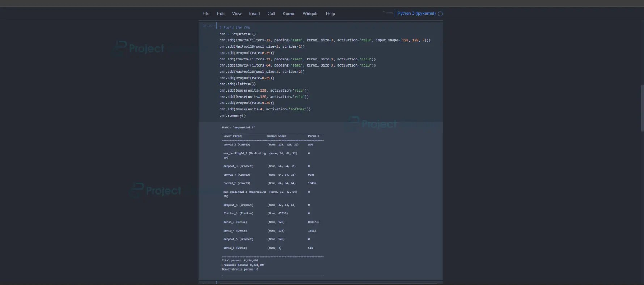
Task: Open the Cell menu
Action: point(271,14)
